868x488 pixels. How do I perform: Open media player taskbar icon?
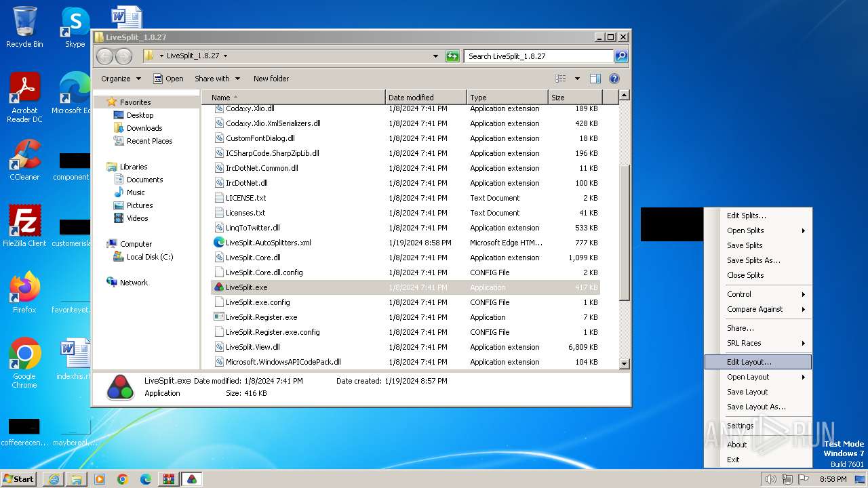tap(100, 479)
